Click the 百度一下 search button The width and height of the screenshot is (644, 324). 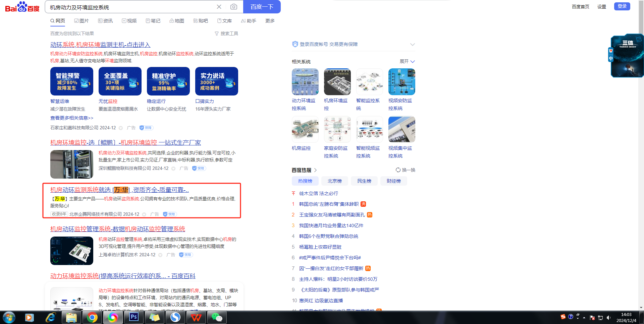point(262,7)
